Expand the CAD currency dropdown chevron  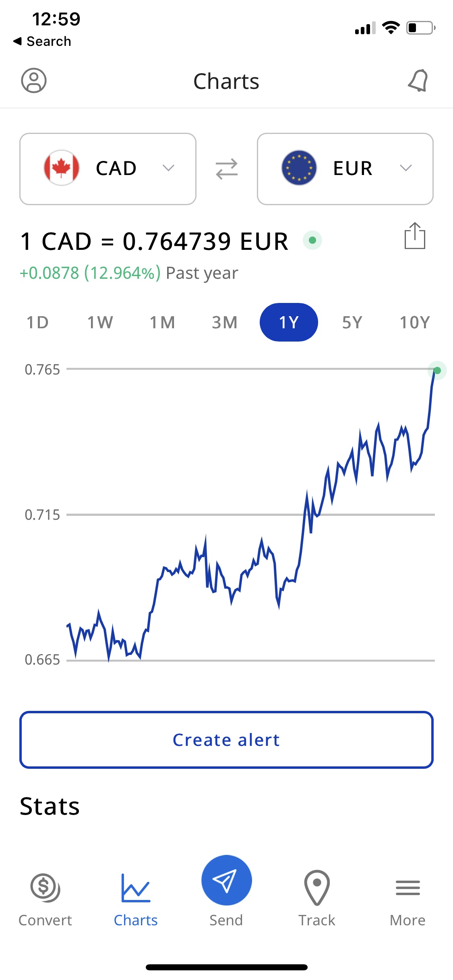(x=168, y=168)
